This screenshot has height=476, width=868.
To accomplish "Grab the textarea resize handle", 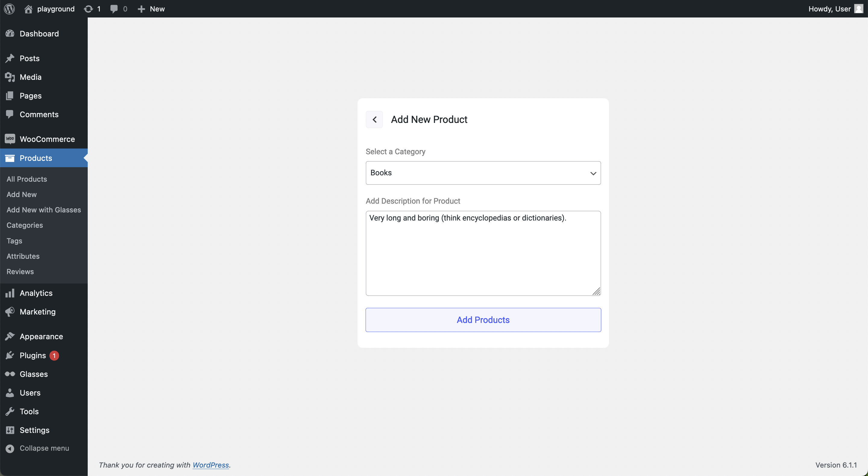I will click(x=596, y=291).
